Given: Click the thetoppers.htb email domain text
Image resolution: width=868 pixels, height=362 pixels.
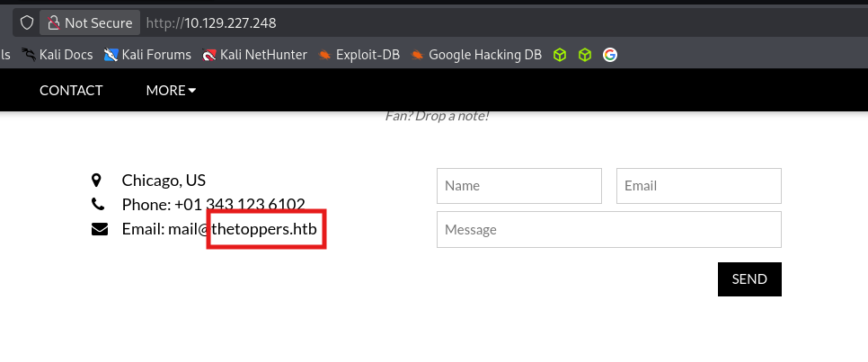Looking at the screenshot, I should (x=264, y=229).
